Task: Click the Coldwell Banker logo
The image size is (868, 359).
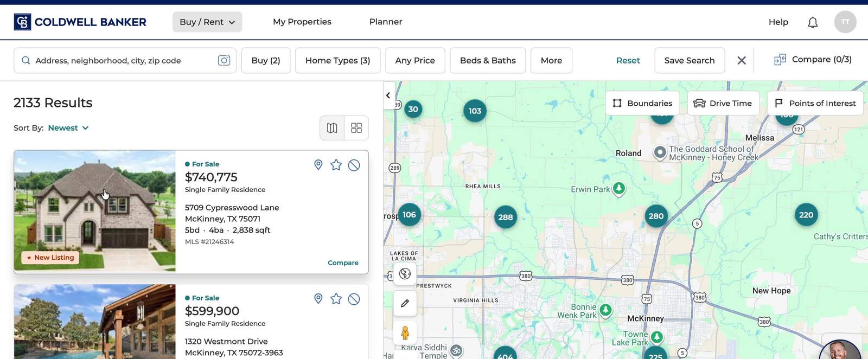Action: coord(80,22)
